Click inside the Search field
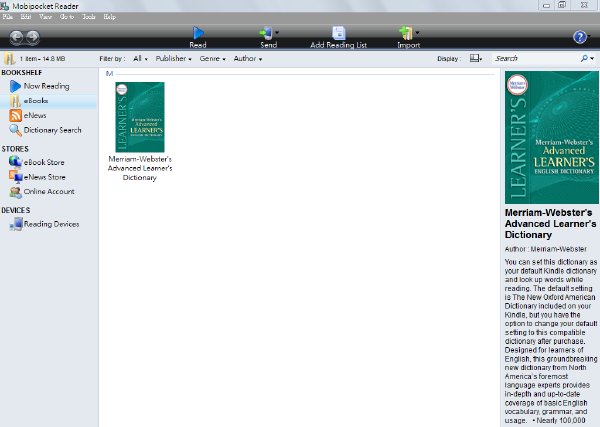Image resolution: width=600 pixels, height=427 pixels. coord(536,59)
